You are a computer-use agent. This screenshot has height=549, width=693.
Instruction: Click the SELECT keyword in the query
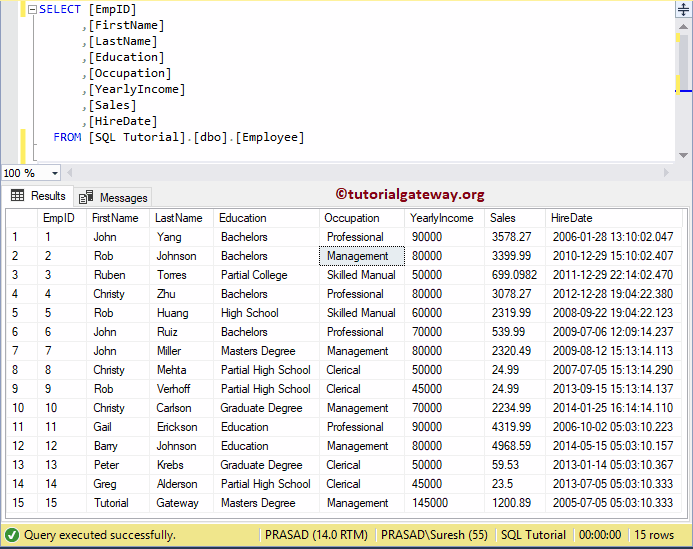pos(60,9)
